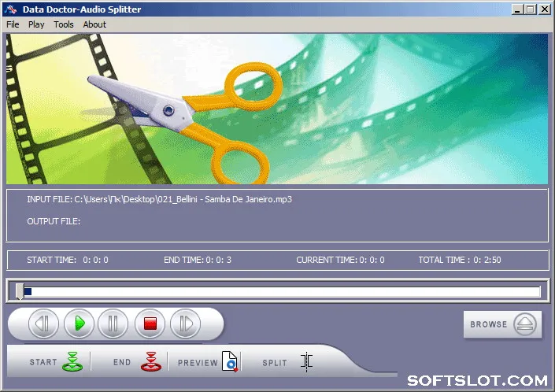Open the Tools menu

(x=64, y=24)
